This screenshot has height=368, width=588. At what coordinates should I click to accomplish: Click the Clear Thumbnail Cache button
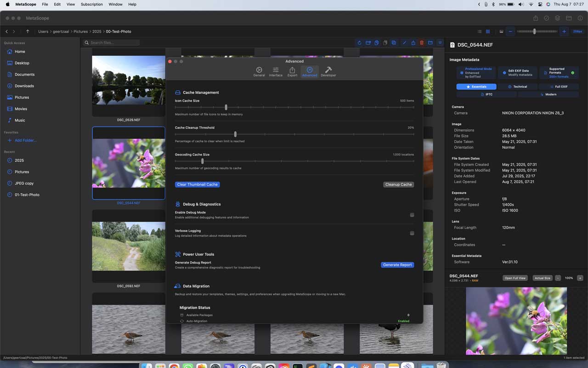[x=198, y=184]
